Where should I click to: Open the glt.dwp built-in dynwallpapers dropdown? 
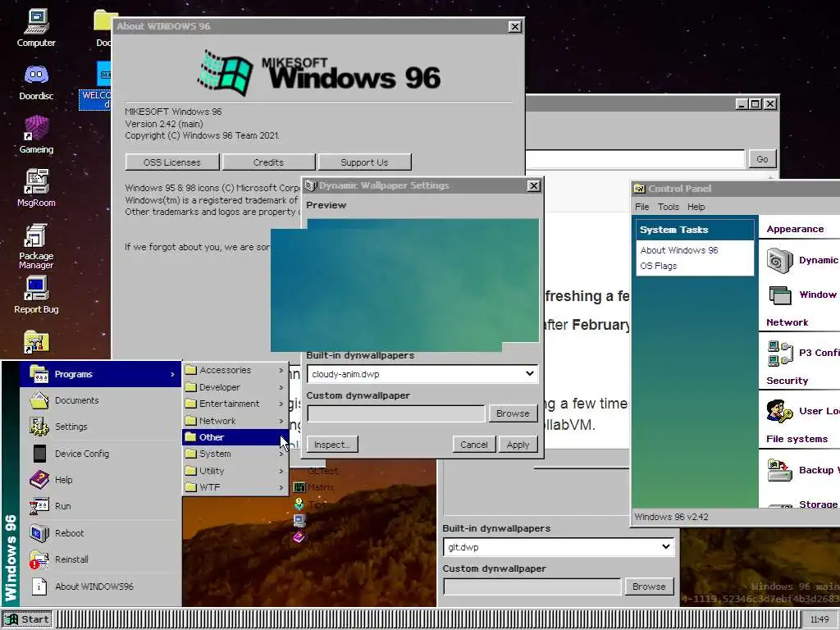pyautogui.click(x=558, y=547)
